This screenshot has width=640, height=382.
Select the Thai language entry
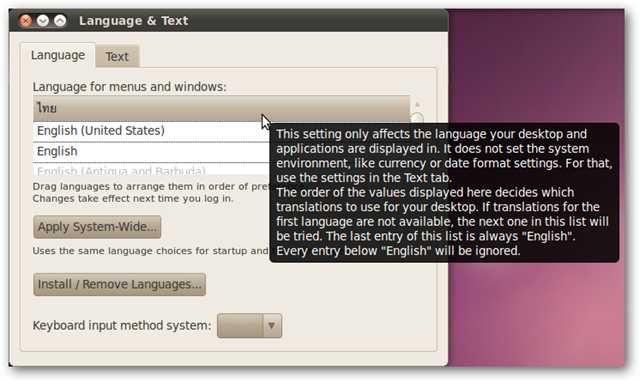tap(221, 109)
